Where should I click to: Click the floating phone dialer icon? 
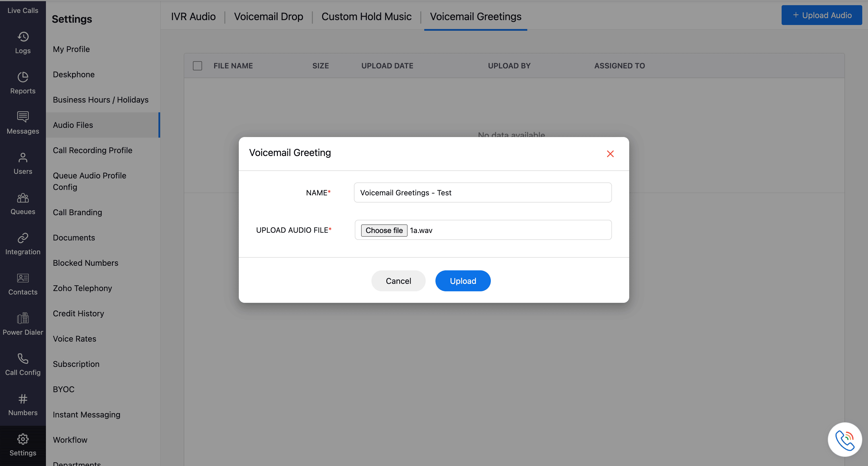coord(844,440)
